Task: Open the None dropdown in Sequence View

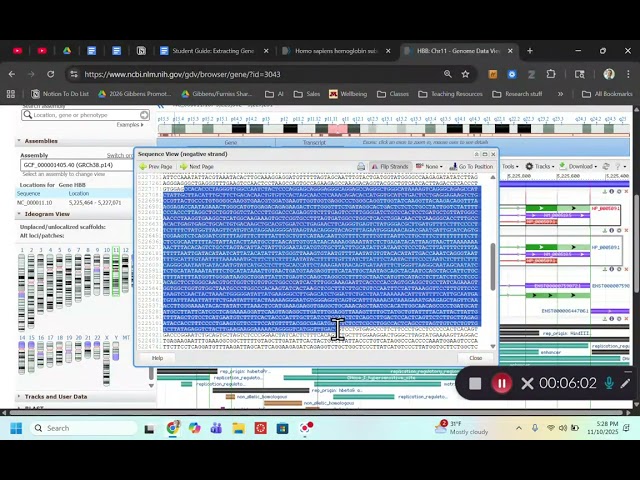Action: [x=429, y=167]
